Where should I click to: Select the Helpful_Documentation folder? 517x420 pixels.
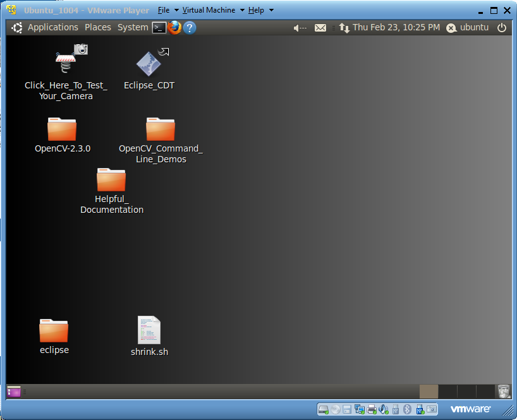pos(112,191)
